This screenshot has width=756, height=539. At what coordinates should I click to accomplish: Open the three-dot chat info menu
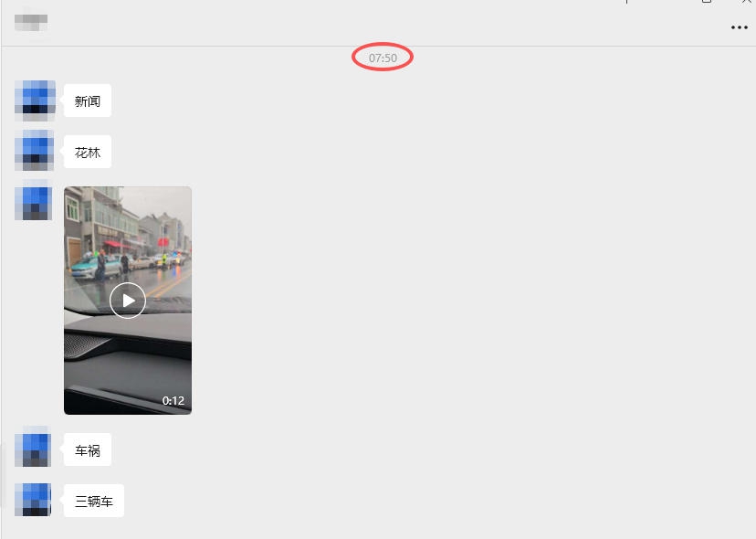[740, 27]
